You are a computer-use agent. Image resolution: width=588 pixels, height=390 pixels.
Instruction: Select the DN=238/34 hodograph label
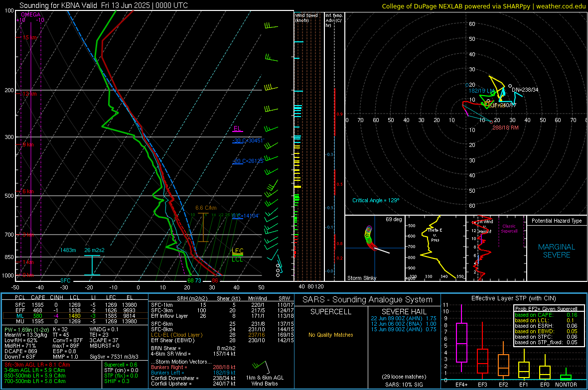click(525, 90)
